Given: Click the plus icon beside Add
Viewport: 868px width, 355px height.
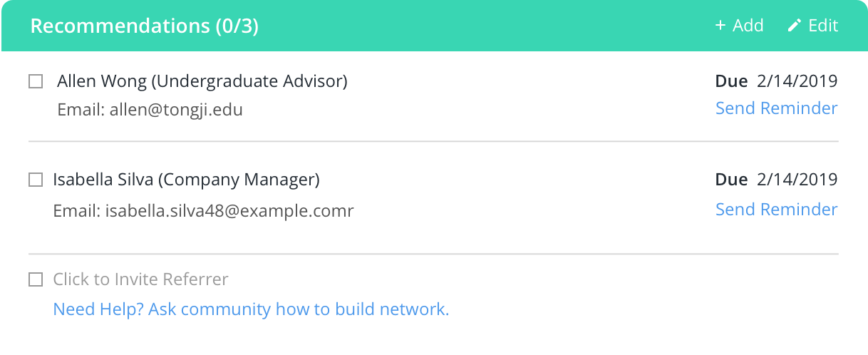Looking at the screenshot, I should (720, 26).
